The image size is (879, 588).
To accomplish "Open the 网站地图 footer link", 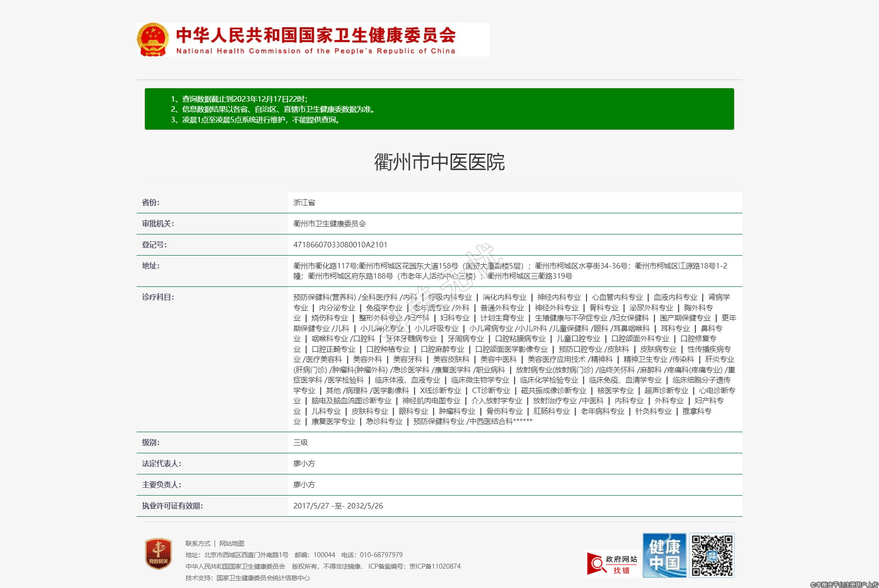I will [232, 543].
